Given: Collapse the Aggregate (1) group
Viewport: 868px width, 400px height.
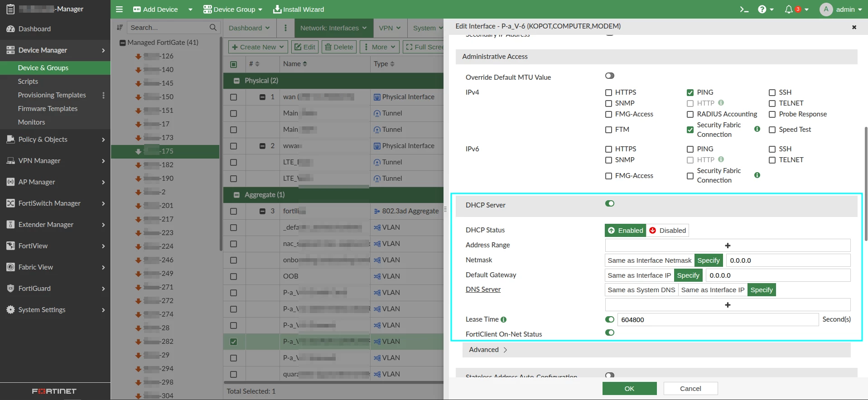Looking at the screenshot, I should point(236,195).
